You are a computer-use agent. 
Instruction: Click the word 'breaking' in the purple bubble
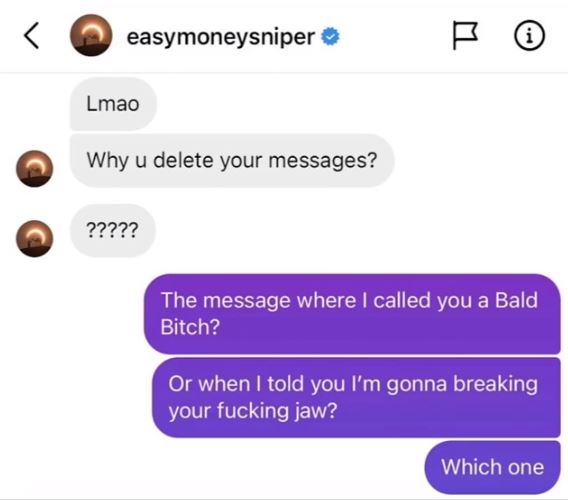(x=495, y=384)
